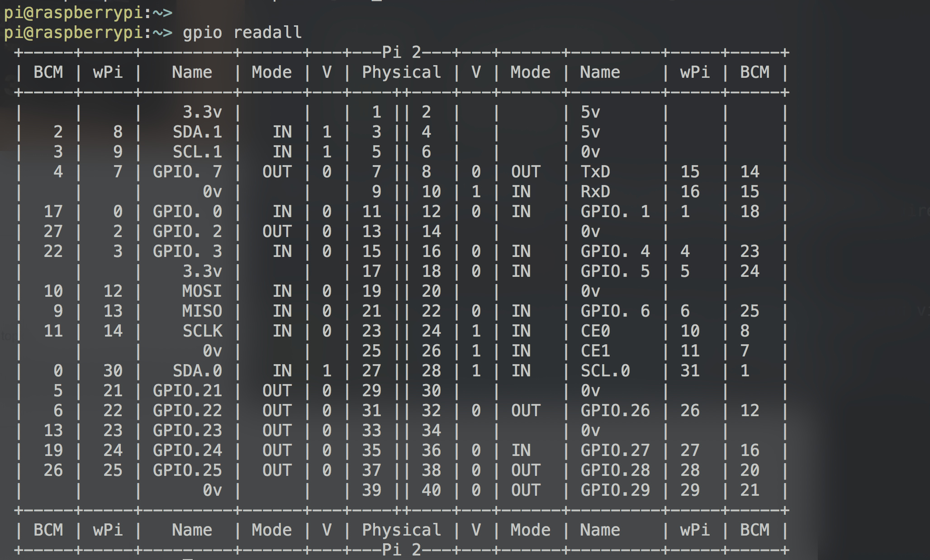Image resolution: width=930 pixels, height=560 pixels.
Task: Click the SDA.1 pin name
Action: (197, 132)
